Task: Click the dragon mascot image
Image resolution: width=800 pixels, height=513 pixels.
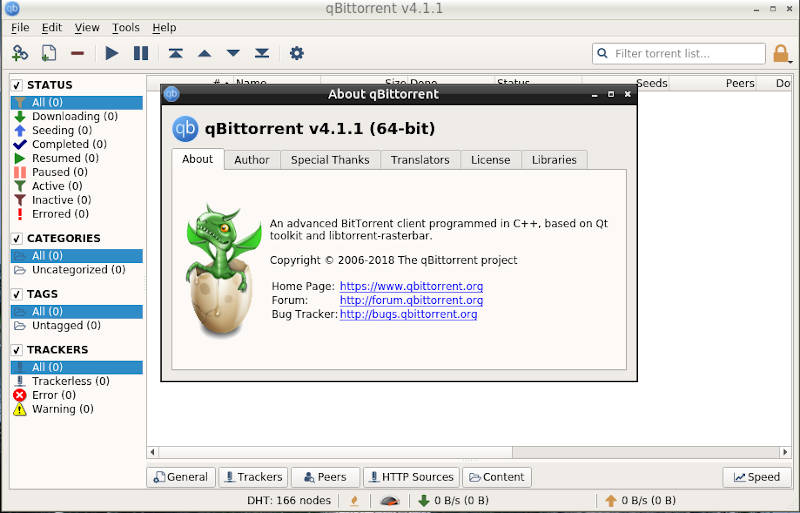Action: (221, 270)
